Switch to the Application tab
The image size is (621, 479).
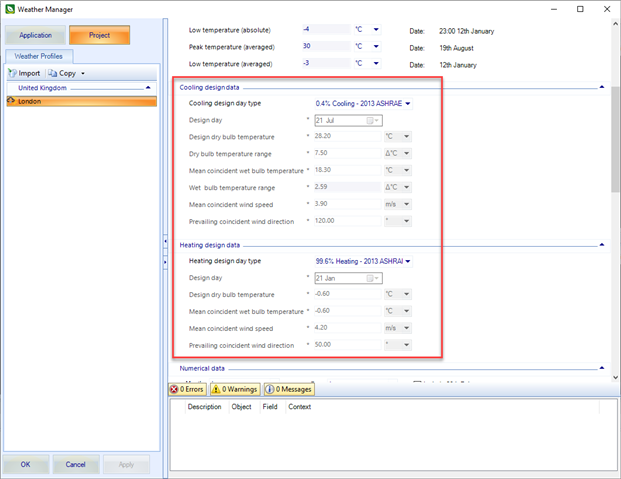coord(35,35)
